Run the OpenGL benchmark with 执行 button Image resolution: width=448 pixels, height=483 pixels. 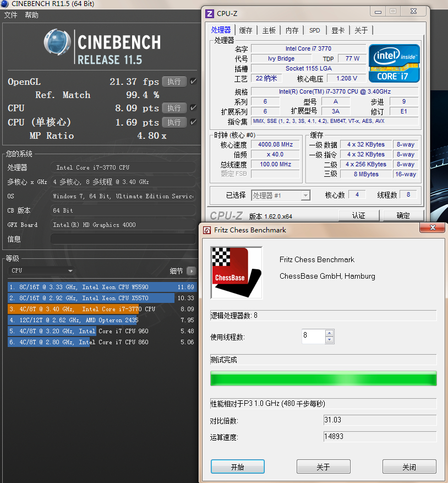coord(174,82)
